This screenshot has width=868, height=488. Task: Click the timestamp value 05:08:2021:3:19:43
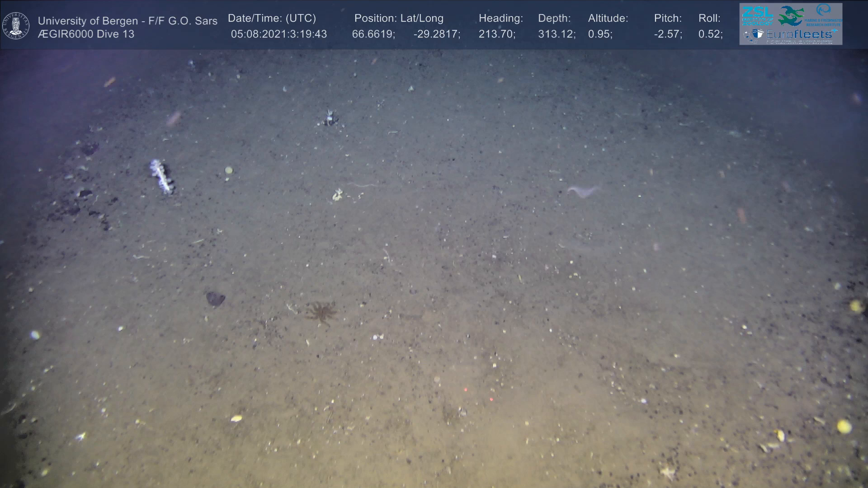pyautogui.click(x=278, y=34)
